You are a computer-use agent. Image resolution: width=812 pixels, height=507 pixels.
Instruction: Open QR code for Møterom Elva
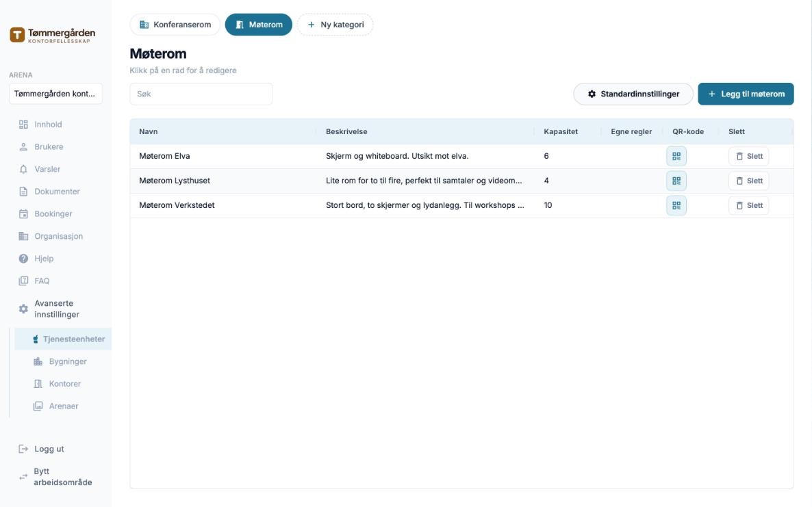(x=676, y=156)
